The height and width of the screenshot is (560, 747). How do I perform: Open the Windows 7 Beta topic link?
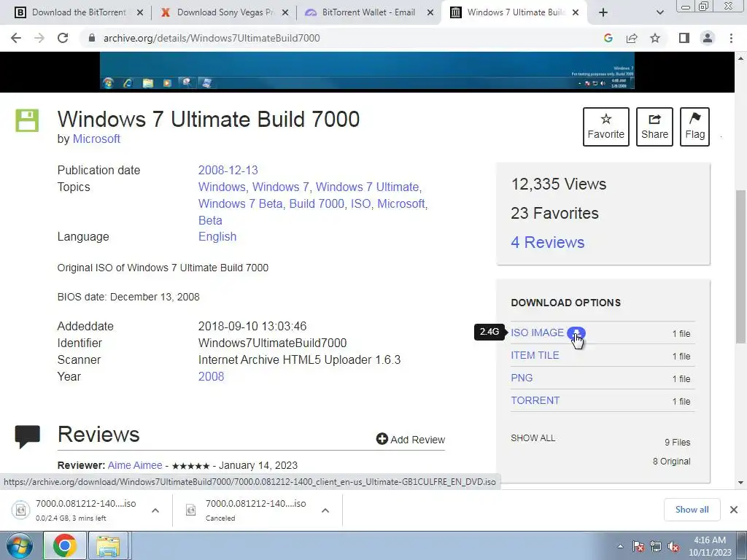click(241, 204)
